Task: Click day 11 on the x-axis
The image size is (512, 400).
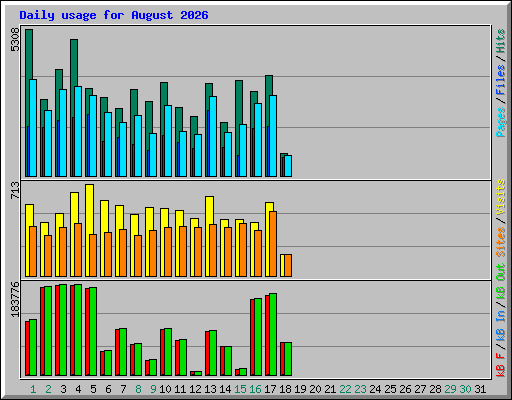Action: click(x=180, y=389)
